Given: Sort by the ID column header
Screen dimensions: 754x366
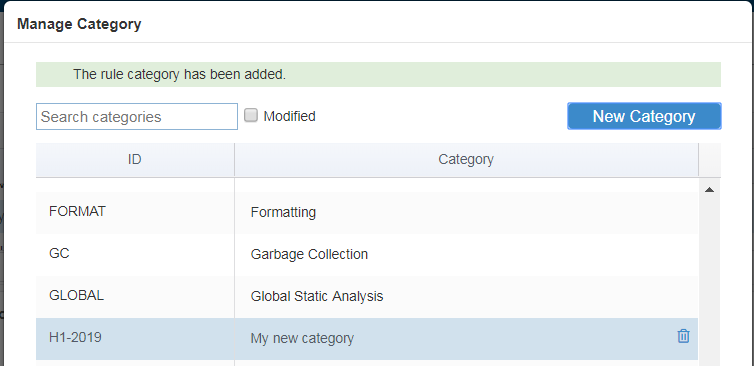Looking at the screenshot, I should click(135, 159).
